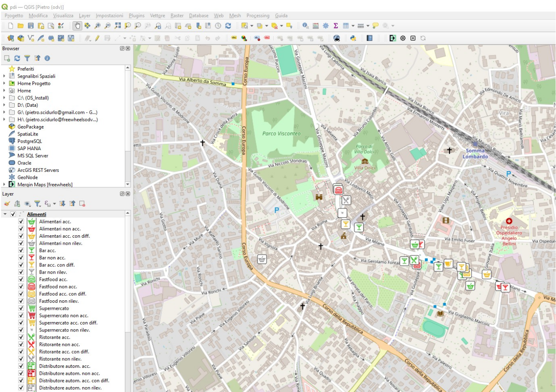The width and height of the screenshot is (556, 392).
Task: Collapse the Alimenti layer group
Action: pos(5,214)
